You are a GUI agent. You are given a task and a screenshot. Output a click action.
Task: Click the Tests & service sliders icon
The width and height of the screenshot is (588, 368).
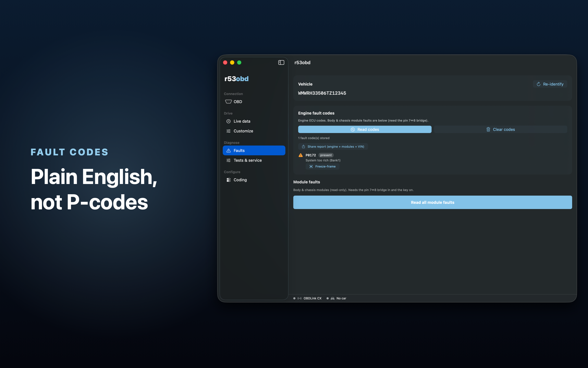pos(228,160)
